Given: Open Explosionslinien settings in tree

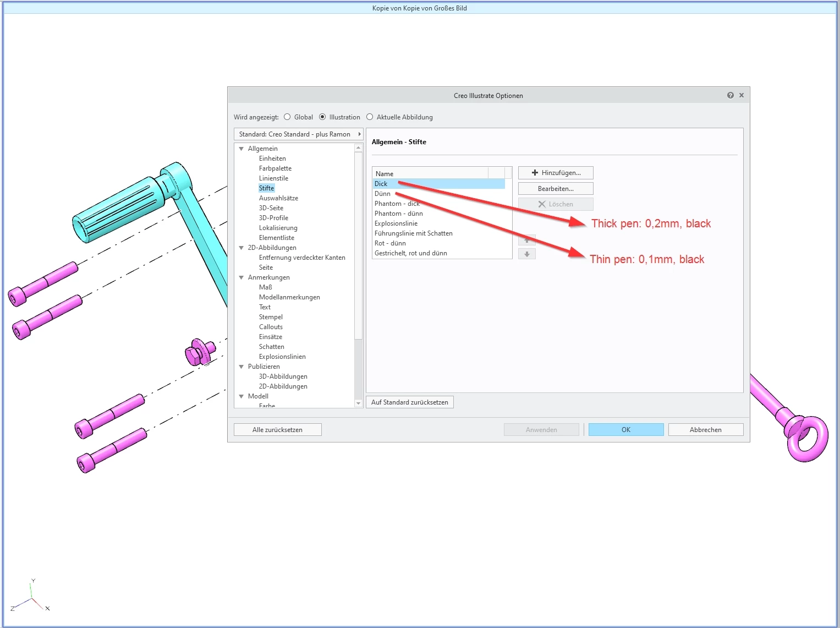Looking at the screenshot, I should coord(282,357).
